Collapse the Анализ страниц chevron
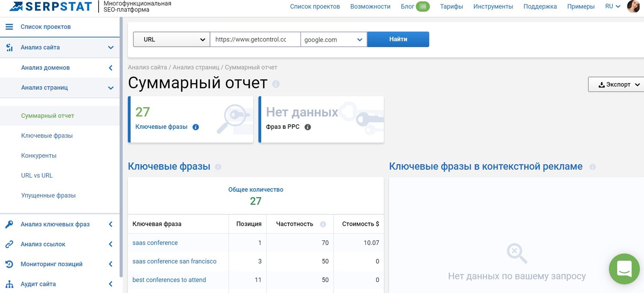Screen dimensions: 644x293 [x=111, y=88]
